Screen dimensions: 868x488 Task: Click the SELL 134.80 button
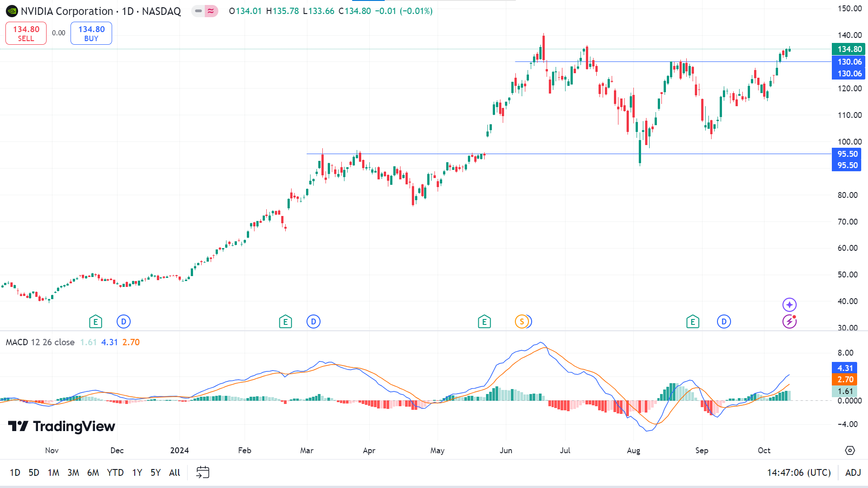(26, 33)
